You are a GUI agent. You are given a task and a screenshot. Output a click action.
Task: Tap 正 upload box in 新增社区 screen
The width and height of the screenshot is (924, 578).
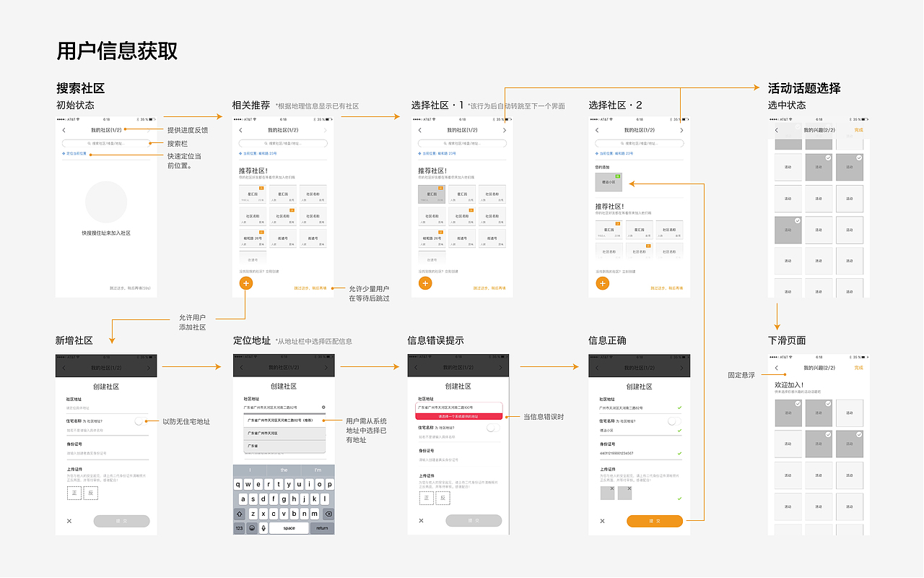[x=74, y=493]
